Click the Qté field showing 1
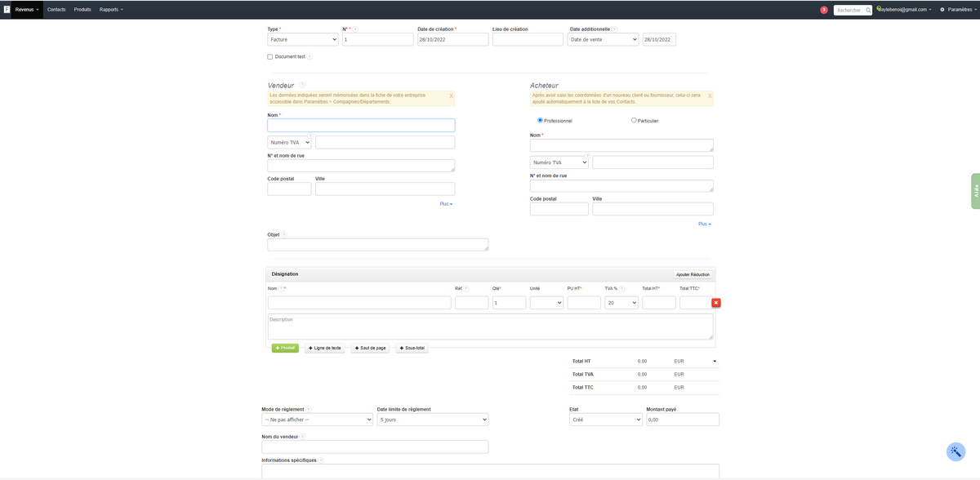Image resolution: width=980 pixels, height=480 pixels. pyautogui.click(x=509, y=303)
